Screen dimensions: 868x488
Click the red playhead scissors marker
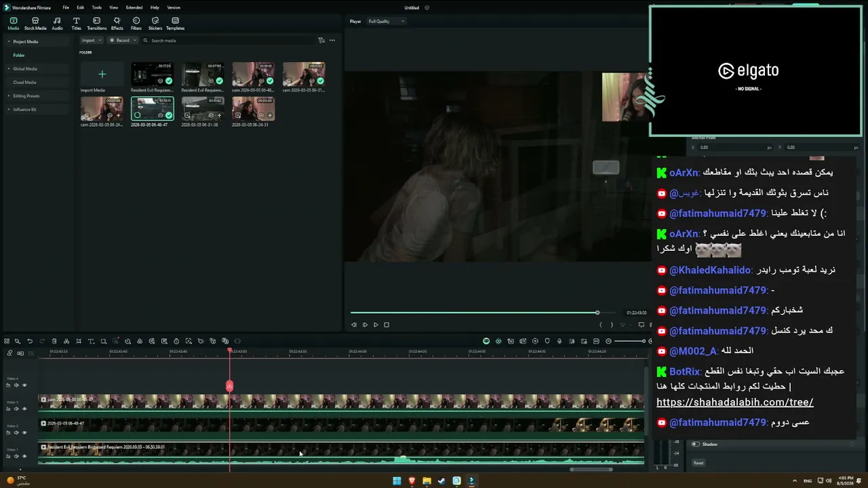pyautogui.click(x=229, y=386)
